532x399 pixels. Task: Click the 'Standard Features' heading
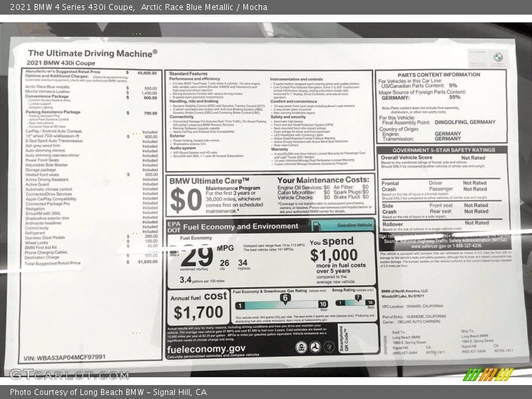tap(188, 74)
